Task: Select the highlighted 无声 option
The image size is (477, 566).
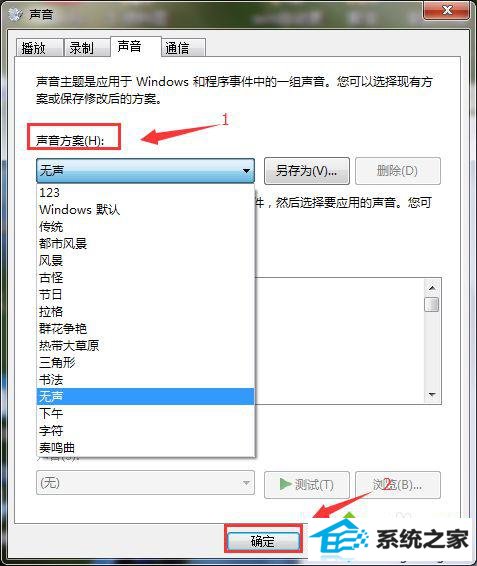Action: [146, 396]
